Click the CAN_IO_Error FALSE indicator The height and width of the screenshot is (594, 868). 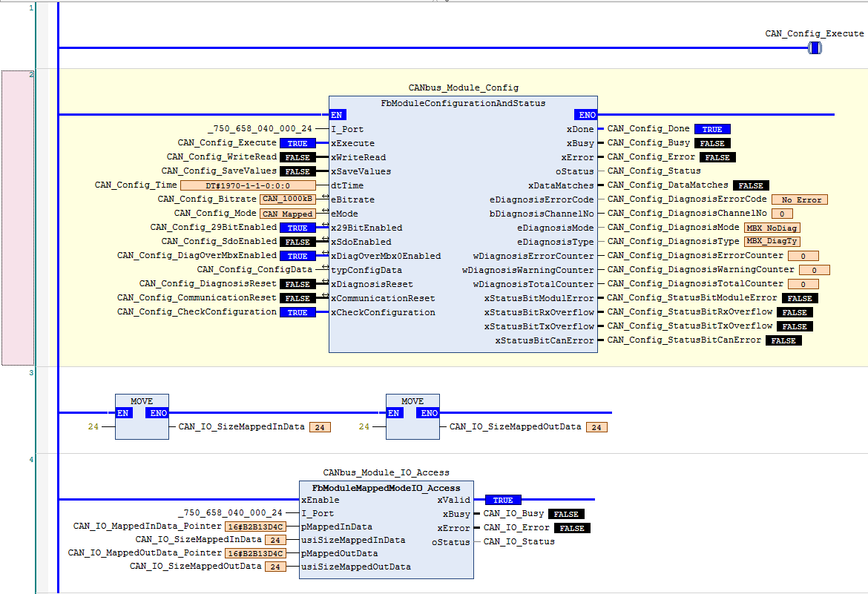572,528
